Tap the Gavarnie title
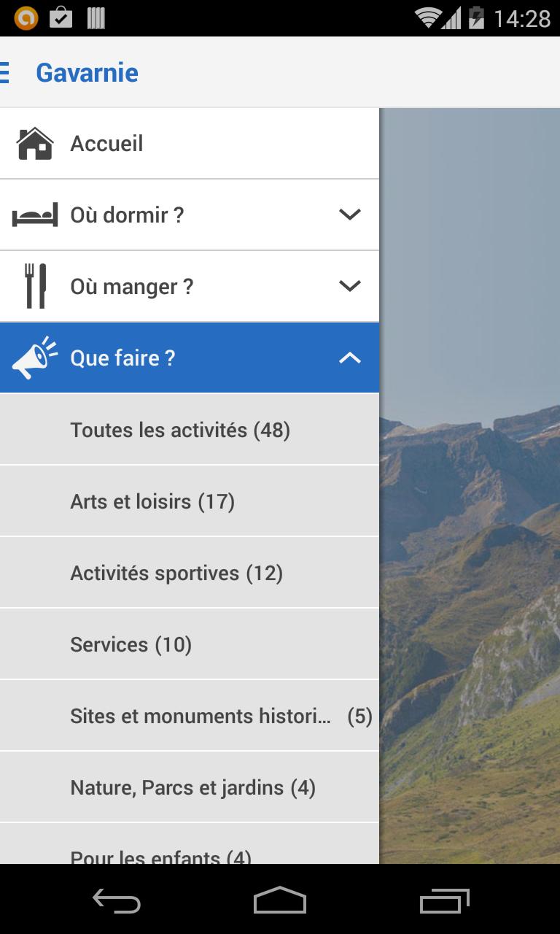560x934 pixels. (87, 72)
